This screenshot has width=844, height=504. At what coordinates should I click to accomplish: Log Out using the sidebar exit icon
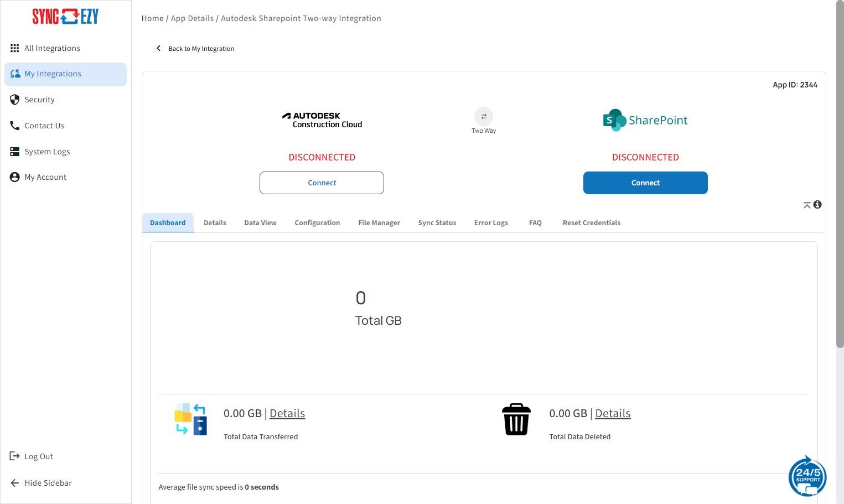pos(15,456)
